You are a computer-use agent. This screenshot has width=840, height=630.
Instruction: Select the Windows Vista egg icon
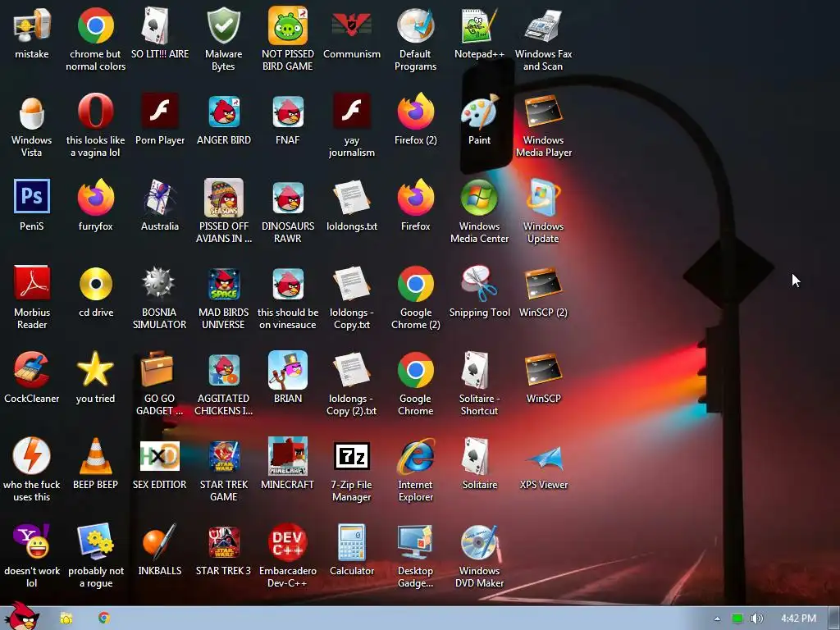point(32,112)
